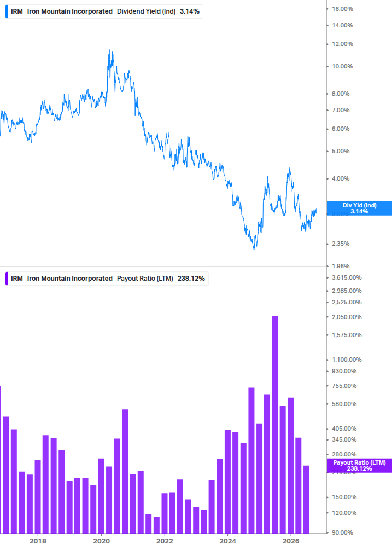The image size is (392, 550).
Task: Click the blue Div Yld (Ind) 3.14% axis tag
Action: (x=359, y=209)
